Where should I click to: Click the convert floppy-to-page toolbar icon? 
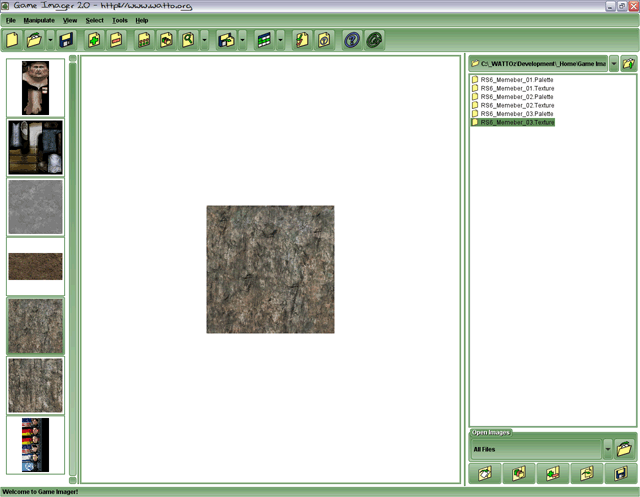[x=226, y=40]
